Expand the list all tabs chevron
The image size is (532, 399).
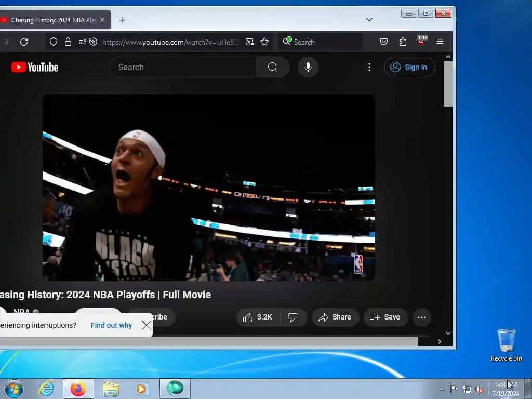(369, 20)
